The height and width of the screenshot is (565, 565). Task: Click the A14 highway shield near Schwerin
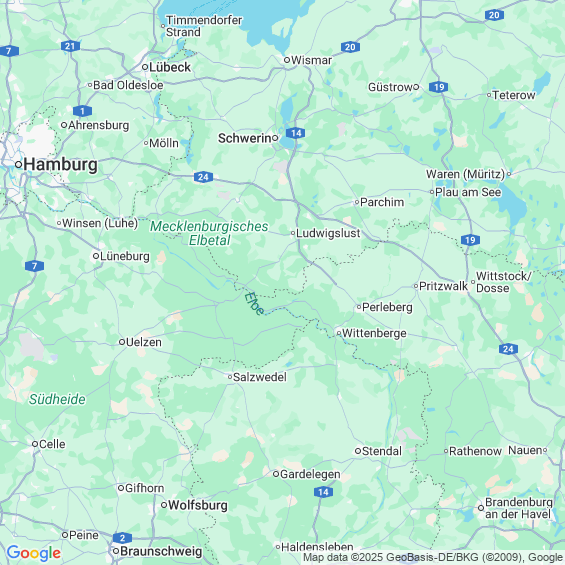296,133
